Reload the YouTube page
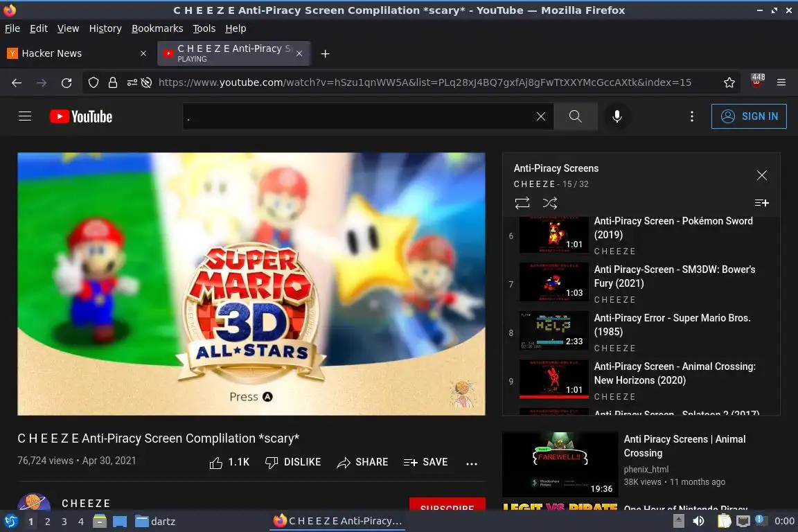The image size is (798, 532). pos(66,82)
